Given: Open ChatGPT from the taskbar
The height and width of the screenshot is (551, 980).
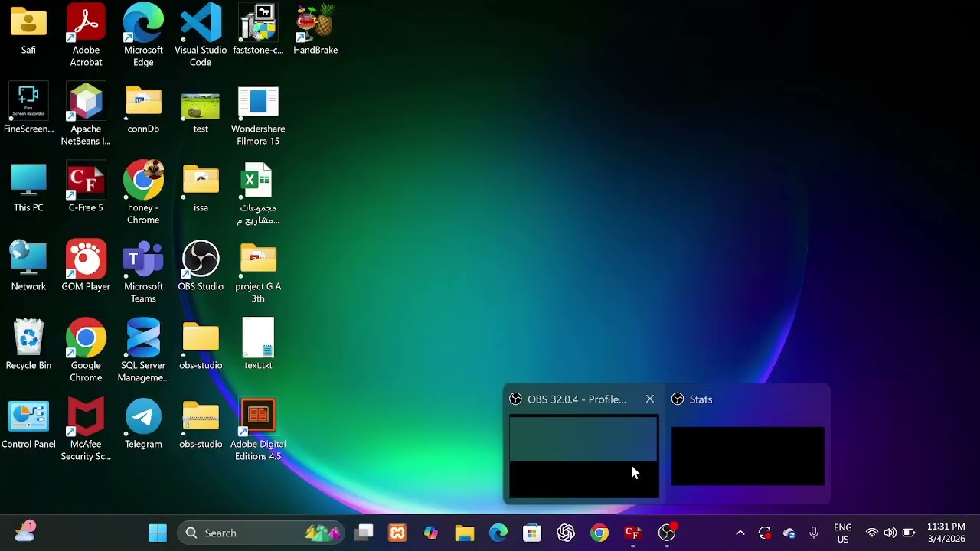Looking at the screenshot, I should 566,533.
